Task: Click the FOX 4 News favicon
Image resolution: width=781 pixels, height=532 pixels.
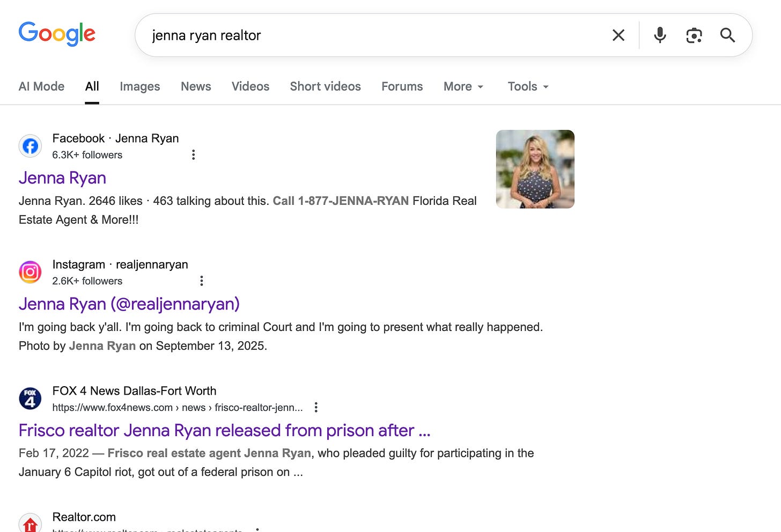Action: (x=31, y=398)
